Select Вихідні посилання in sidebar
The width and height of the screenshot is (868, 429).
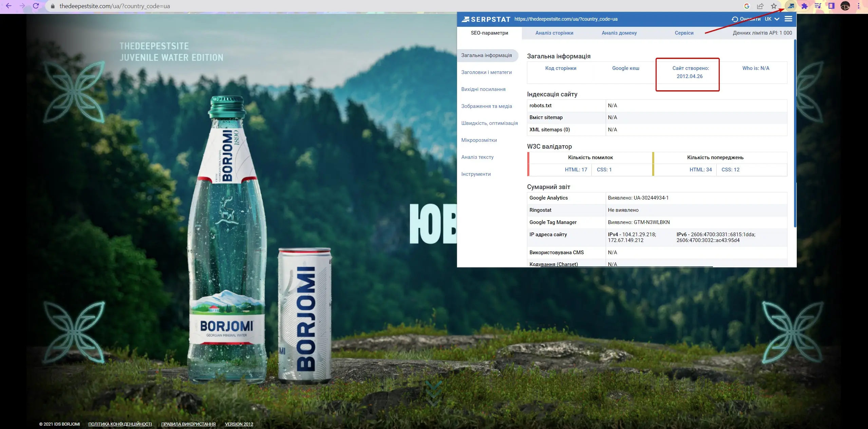(x=483, y=89)
